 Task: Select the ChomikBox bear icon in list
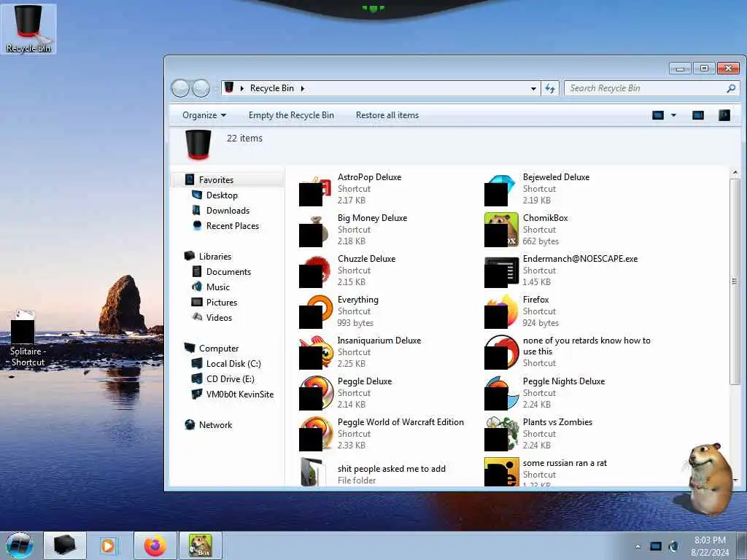click(x=501, y=230)
